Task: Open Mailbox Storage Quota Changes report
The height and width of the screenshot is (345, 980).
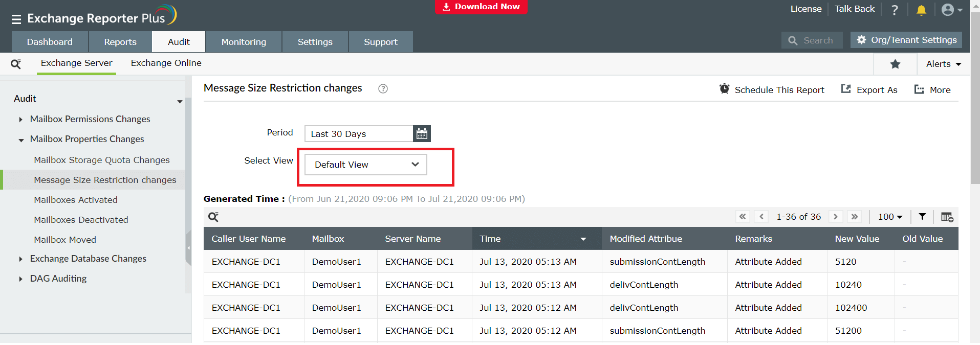Action: coord(101,160)
